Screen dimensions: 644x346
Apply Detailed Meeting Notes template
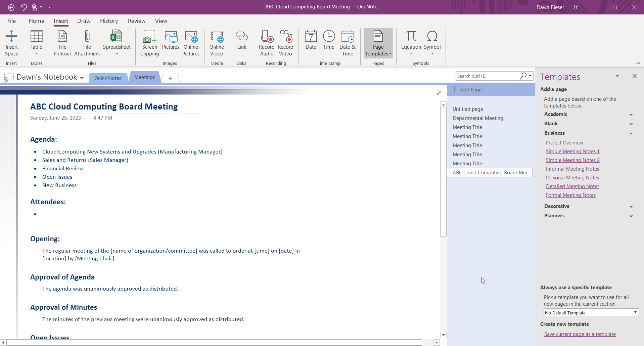tap(572, 186)
